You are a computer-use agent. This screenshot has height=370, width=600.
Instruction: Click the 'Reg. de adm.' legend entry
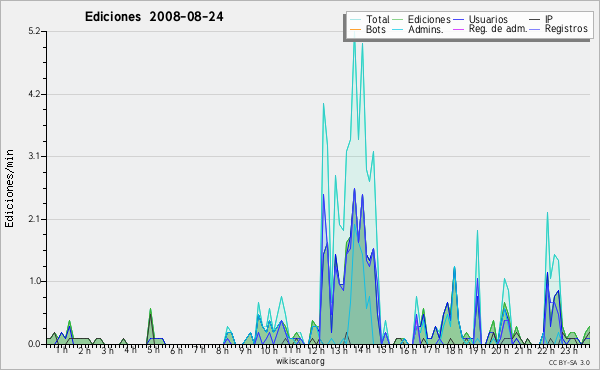[x=498, y=29]
